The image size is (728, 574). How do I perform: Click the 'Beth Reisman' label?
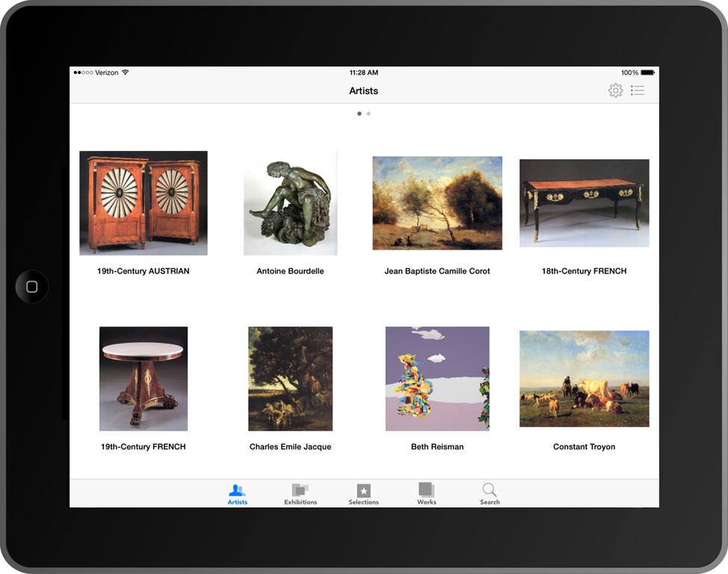437,447
